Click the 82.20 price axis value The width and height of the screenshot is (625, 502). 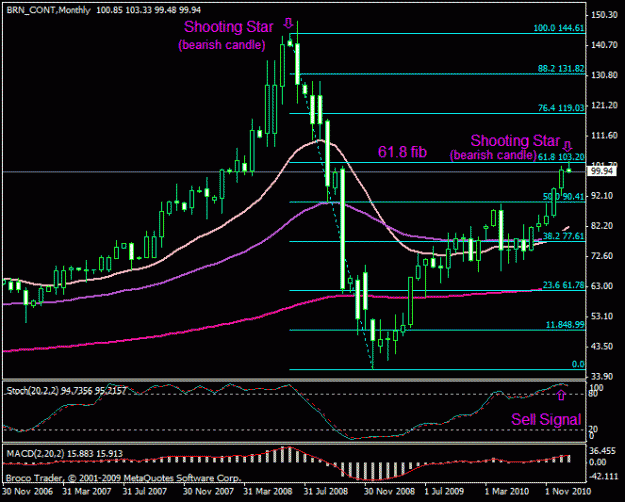point(602,226)
